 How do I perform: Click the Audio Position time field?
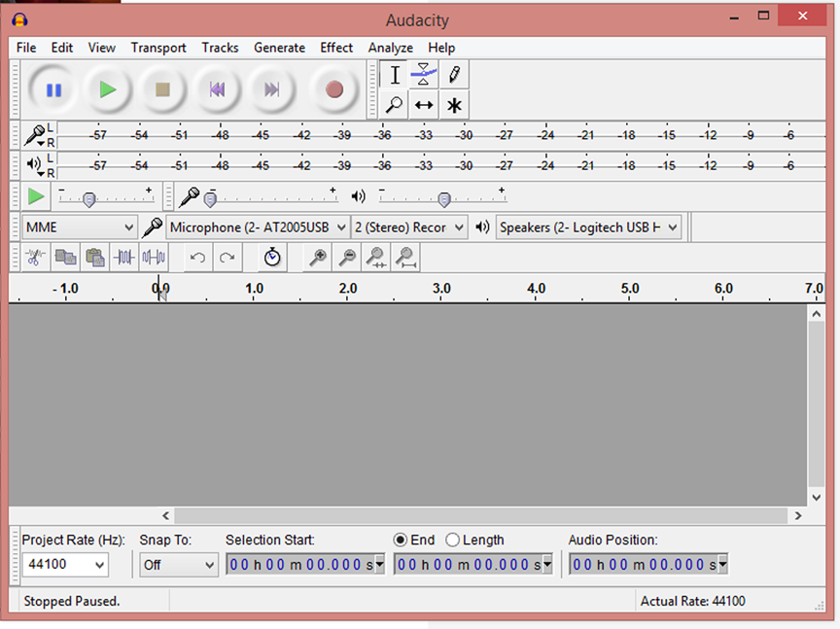pos(648,564)
